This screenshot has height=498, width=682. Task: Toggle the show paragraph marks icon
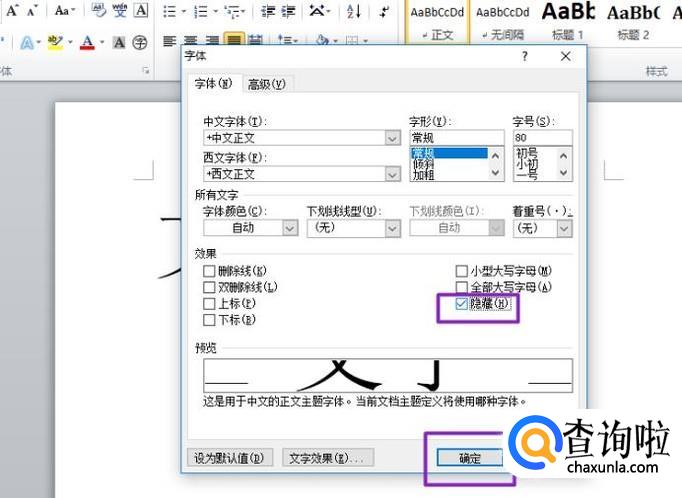pyautogui.click(x=384, y=11)
